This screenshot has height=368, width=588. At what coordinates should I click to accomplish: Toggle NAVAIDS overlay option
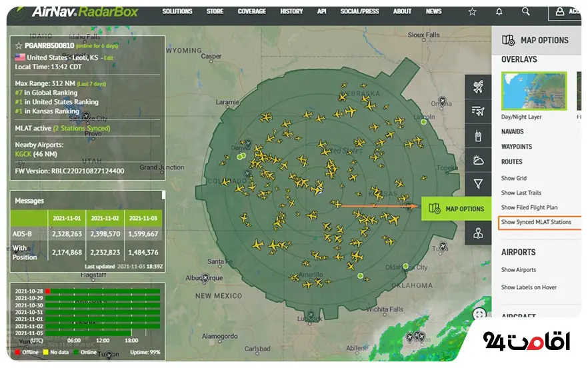(x=512, y=132)
